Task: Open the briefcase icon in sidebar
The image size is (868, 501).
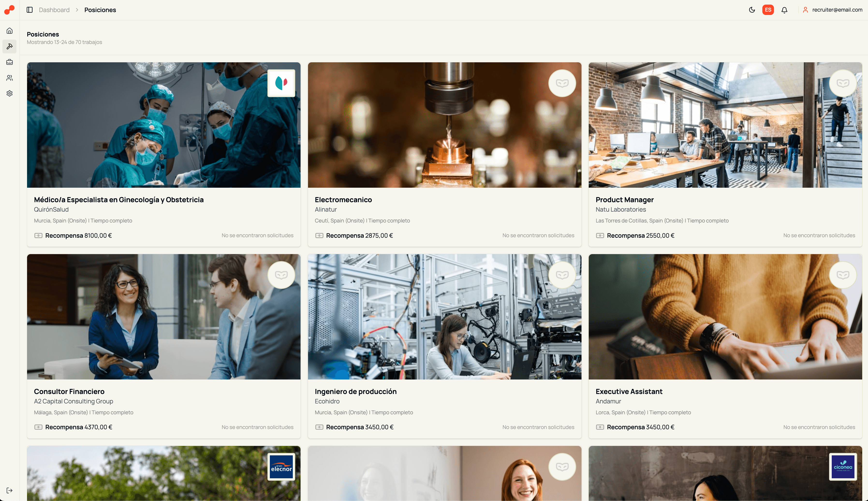Action: pos(10,62)
